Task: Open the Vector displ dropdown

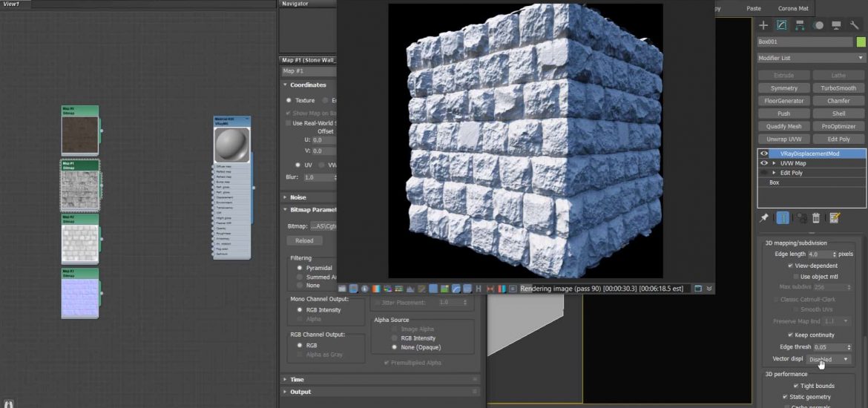Action: pyautogui.click(x=829, y=359)
